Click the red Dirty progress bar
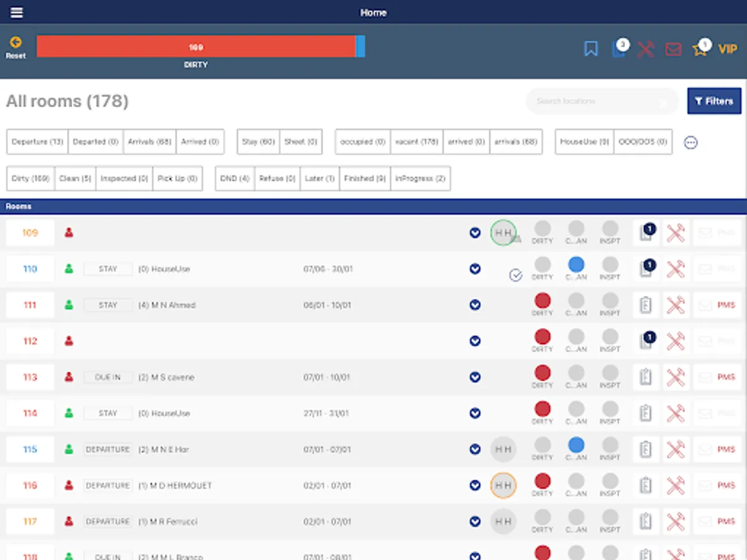The width and height of the screenshot is (747, 560). coord(195,47)
